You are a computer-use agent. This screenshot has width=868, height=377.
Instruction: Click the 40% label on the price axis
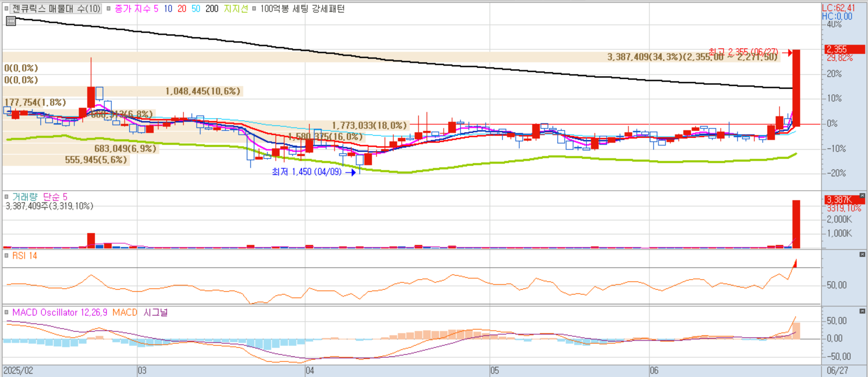click(x=834, y=24)
